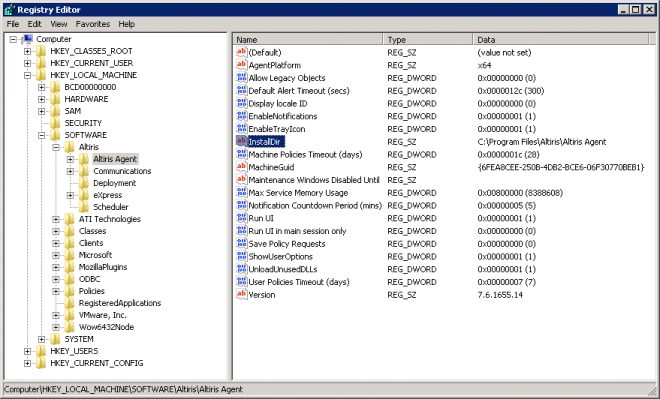Click the Allow Legacy Objects DWORD icon
660x399 pixels.
(x=241, y=78)
